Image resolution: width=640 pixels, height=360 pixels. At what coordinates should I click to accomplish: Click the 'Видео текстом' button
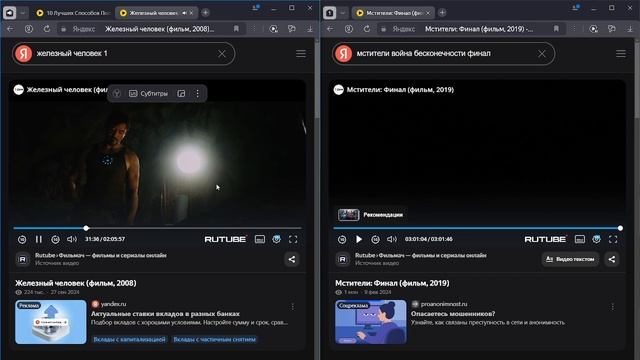click(570, 259)
